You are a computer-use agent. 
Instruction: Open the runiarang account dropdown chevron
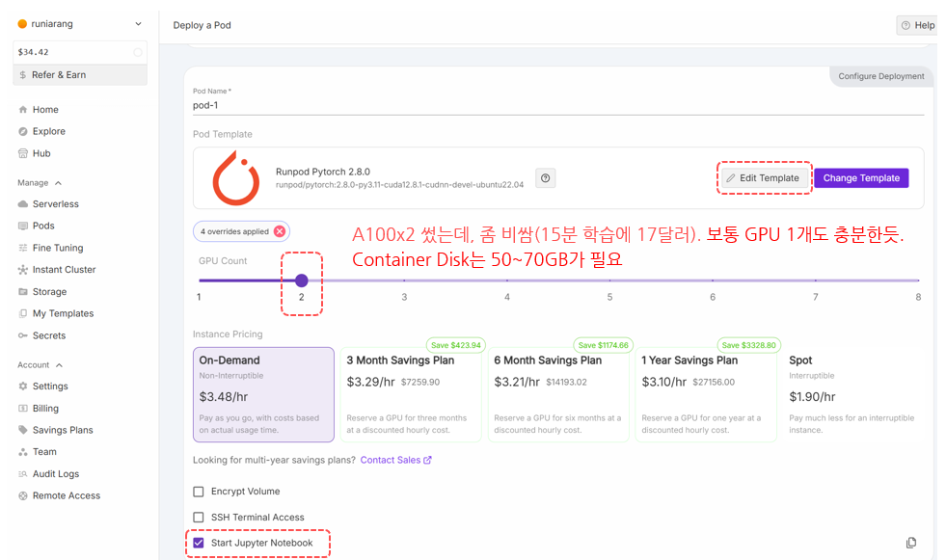click(138, 24)
